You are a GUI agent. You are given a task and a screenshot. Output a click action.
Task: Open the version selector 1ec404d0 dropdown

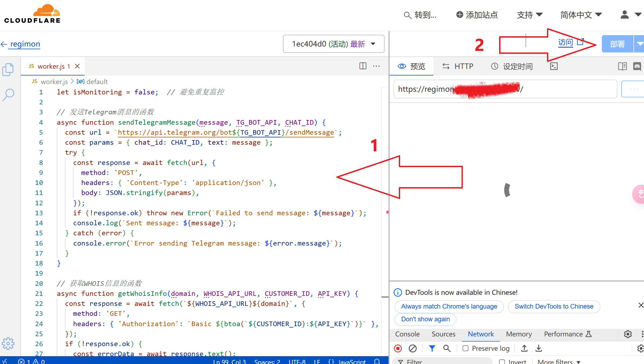coord(334,44)
